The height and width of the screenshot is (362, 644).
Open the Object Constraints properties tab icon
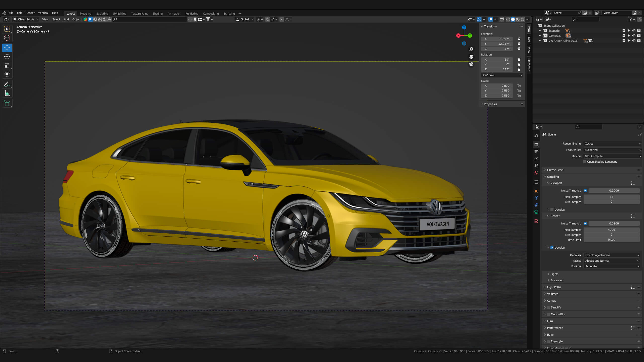536,205
